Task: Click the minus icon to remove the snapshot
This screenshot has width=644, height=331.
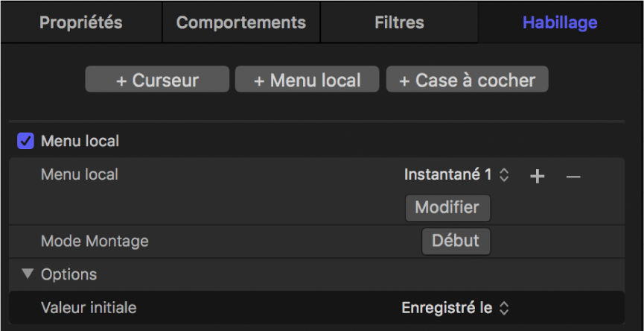Action: coord(573,176)
